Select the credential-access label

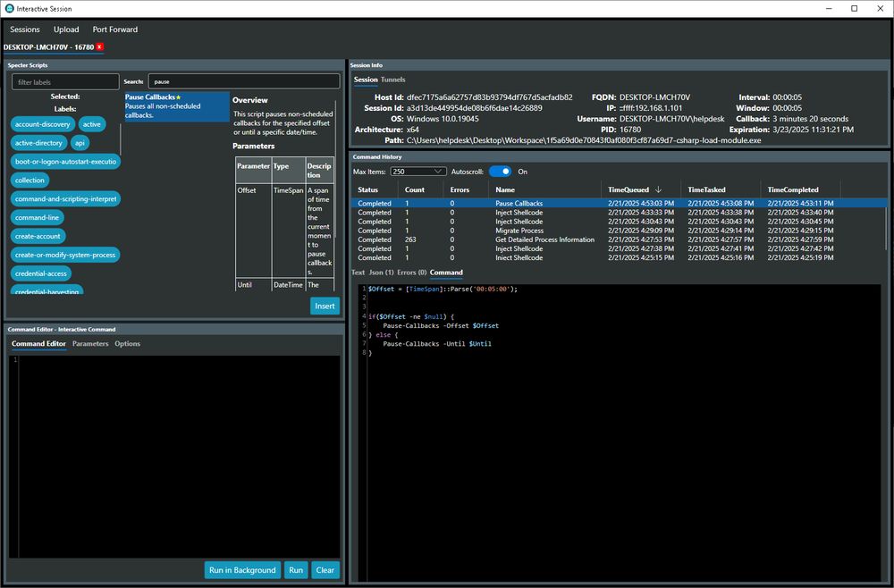pos(41,273)
